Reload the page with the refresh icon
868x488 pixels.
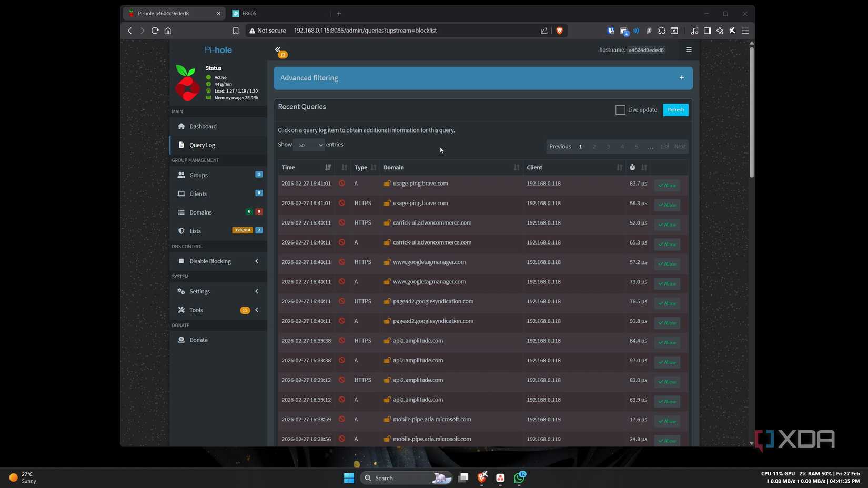155,30
